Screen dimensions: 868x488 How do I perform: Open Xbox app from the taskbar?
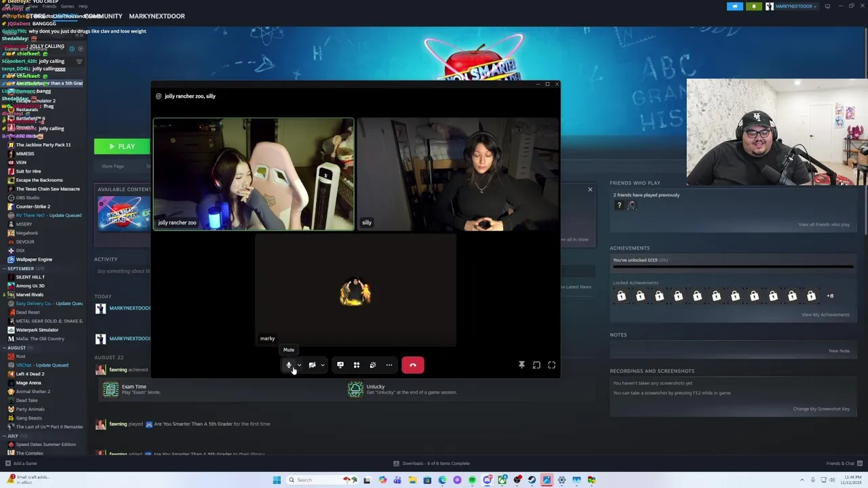click(x=502, y=480)
